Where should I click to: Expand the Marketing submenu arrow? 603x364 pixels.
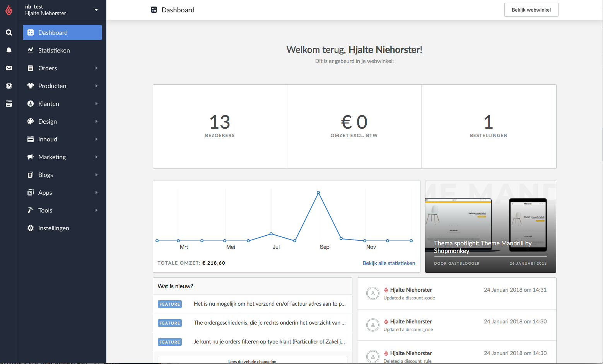pos(96,157)
